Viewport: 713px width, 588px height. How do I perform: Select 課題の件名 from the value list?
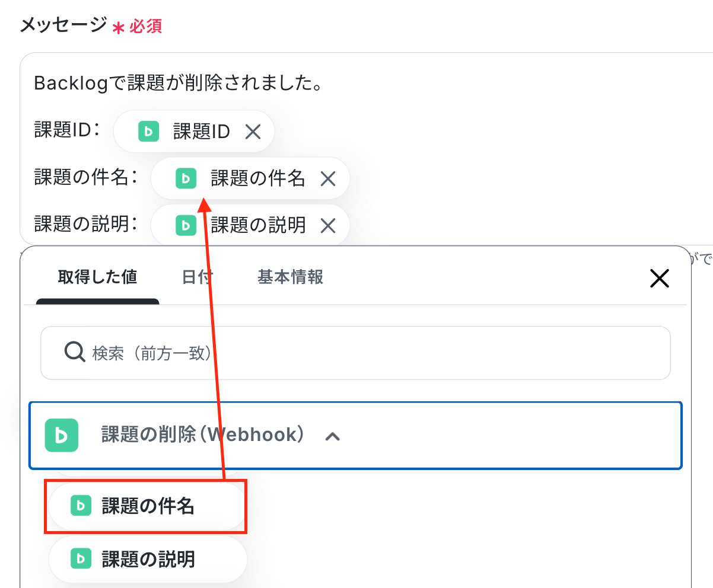147,506
